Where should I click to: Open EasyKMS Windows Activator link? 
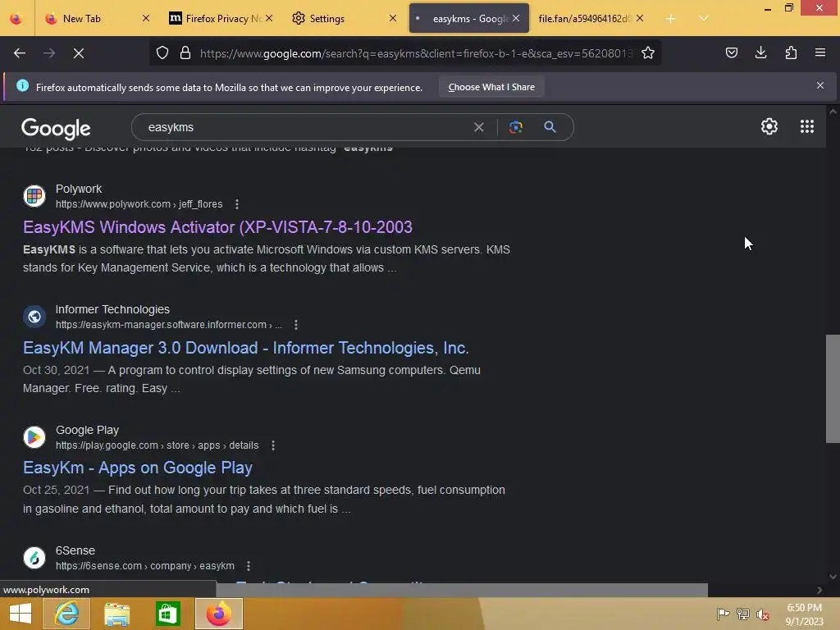coord(217,227)
